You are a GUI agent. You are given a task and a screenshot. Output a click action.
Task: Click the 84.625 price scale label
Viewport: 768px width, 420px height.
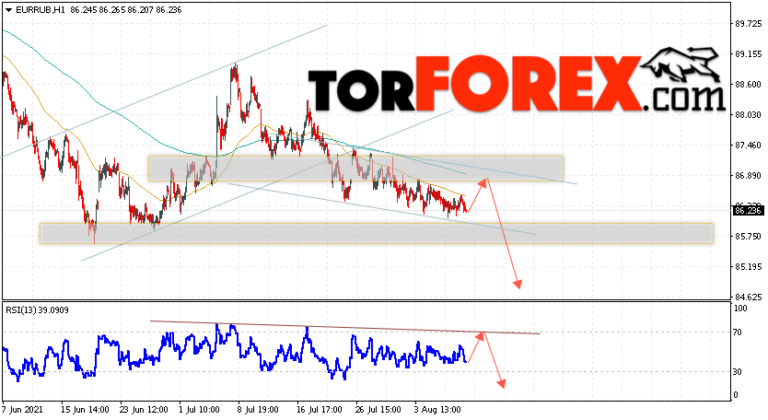[748, 297]
